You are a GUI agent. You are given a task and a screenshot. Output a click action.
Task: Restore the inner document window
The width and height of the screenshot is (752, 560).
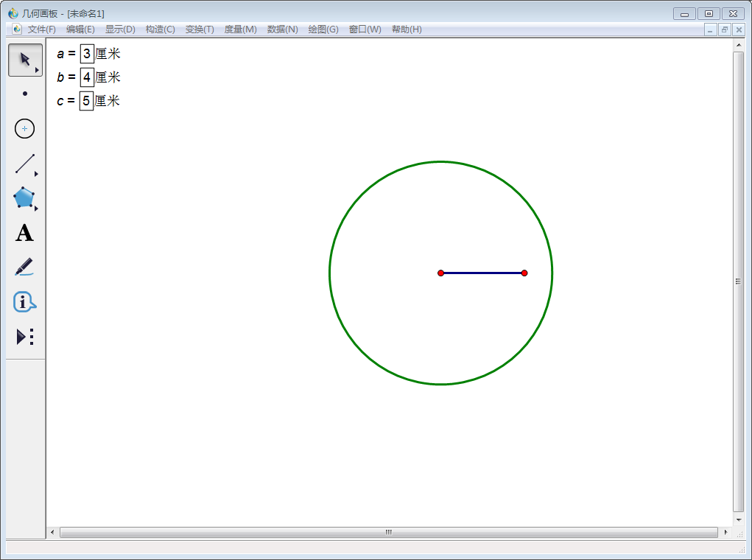(725, 29)
